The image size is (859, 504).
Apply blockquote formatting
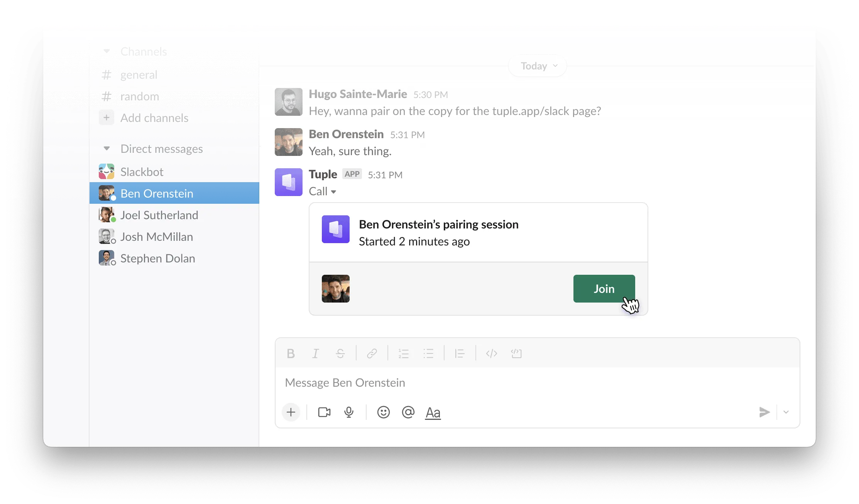tap(460, 353)
